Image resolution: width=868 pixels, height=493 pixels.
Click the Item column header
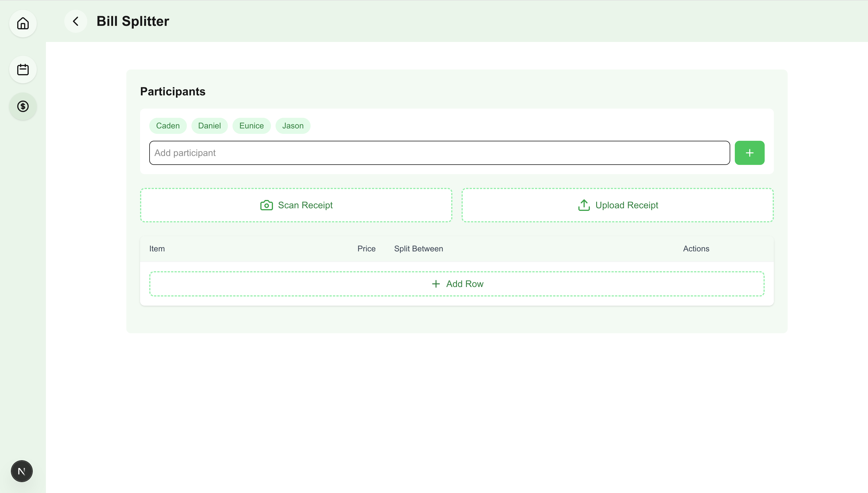tap(157, 249)
